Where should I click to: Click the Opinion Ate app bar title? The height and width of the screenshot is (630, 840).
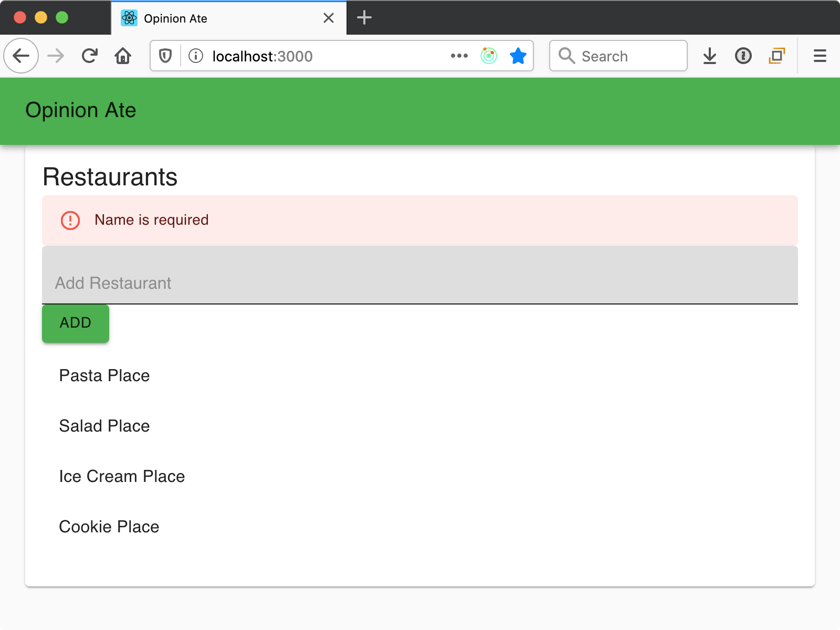pyautogui.click(x=81, y=110)
